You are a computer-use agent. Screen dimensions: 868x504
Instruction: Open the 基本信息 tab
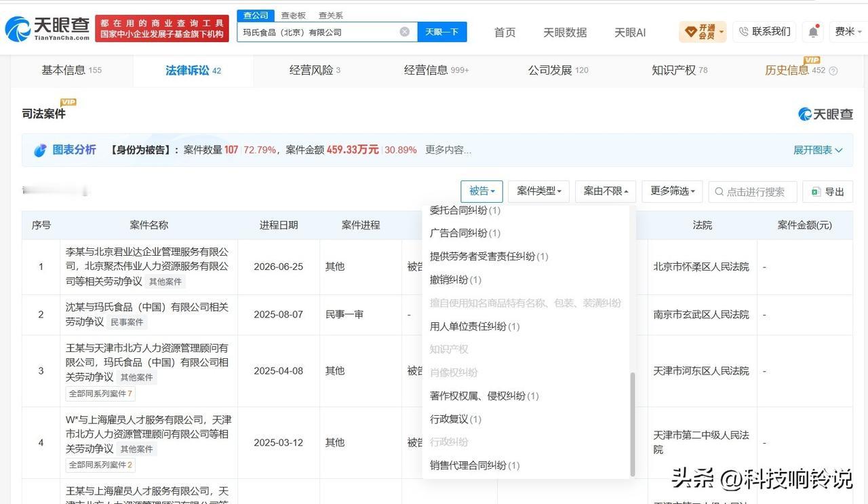click(72, 70)
